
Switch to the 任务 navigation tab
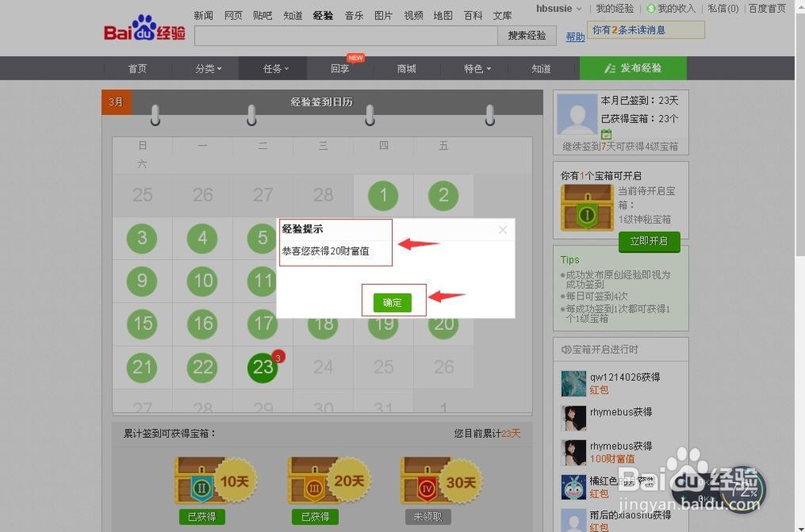(x=272, y=68)
